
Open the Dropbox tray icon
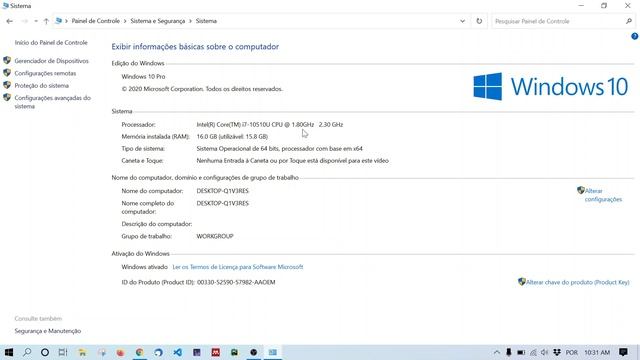[557, 352]
